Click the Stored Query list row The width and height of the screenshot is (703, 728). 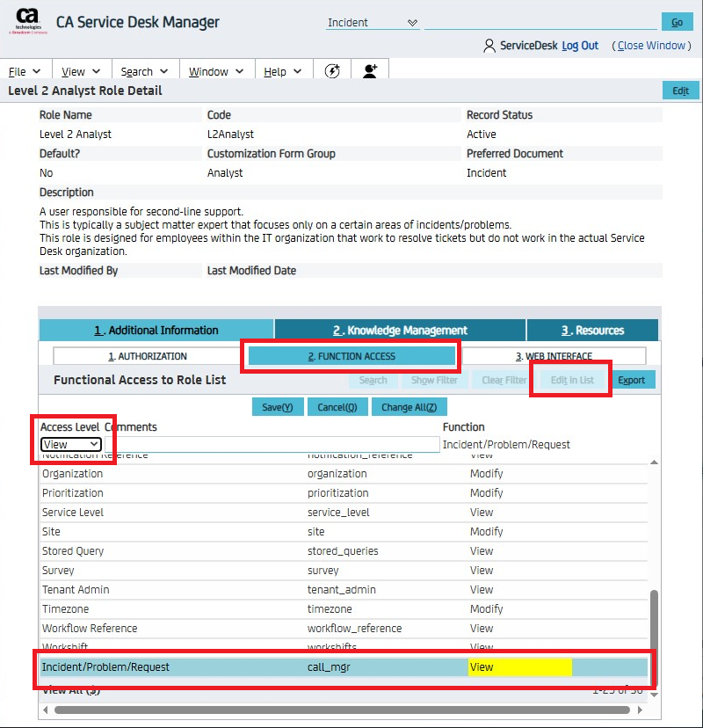(x=344, y=551)
